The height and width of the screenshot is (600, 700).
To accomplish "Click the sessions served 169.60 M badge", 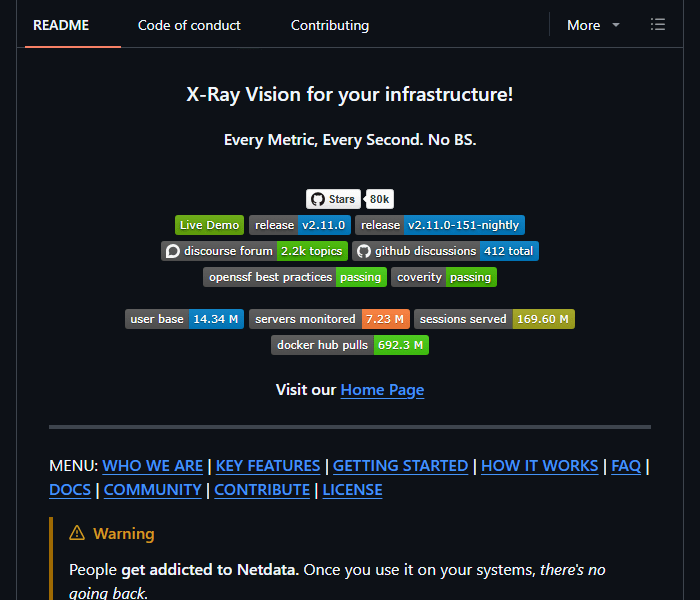I will (x=494, y=319).
